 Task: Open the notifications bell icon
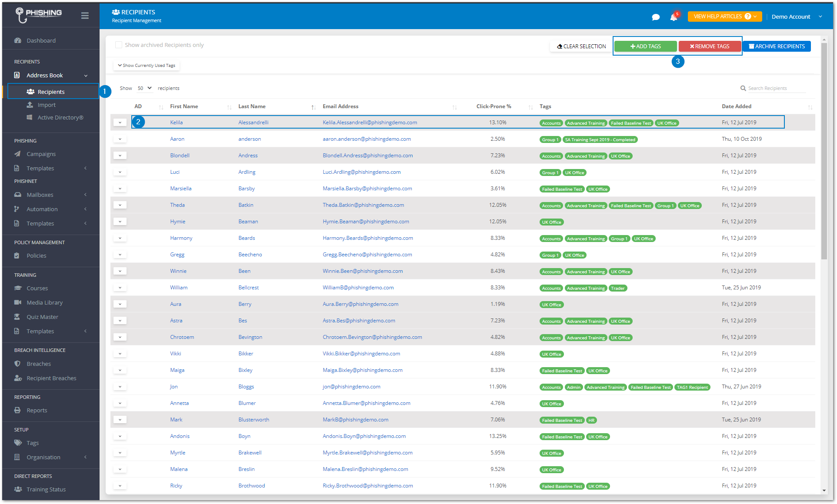pos(674,17)
